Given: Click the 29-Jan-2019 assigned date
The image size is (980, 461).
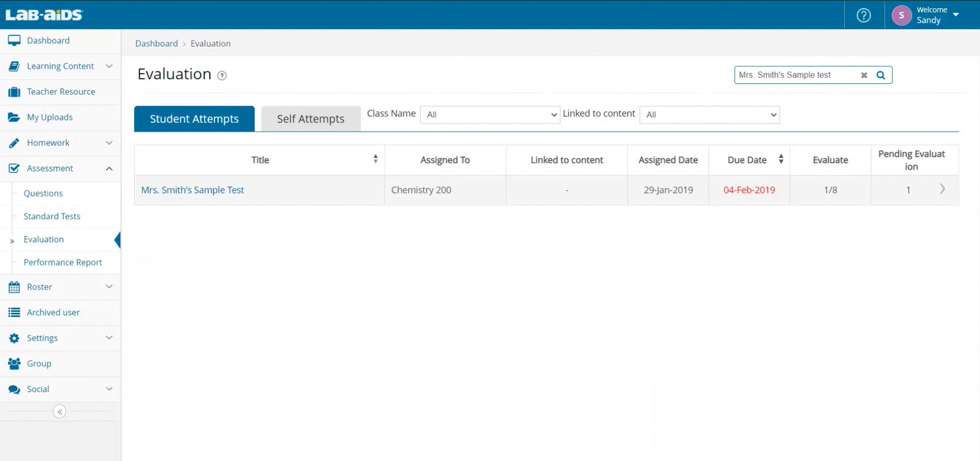Looking at the screenshot, I should click(668, 190).
